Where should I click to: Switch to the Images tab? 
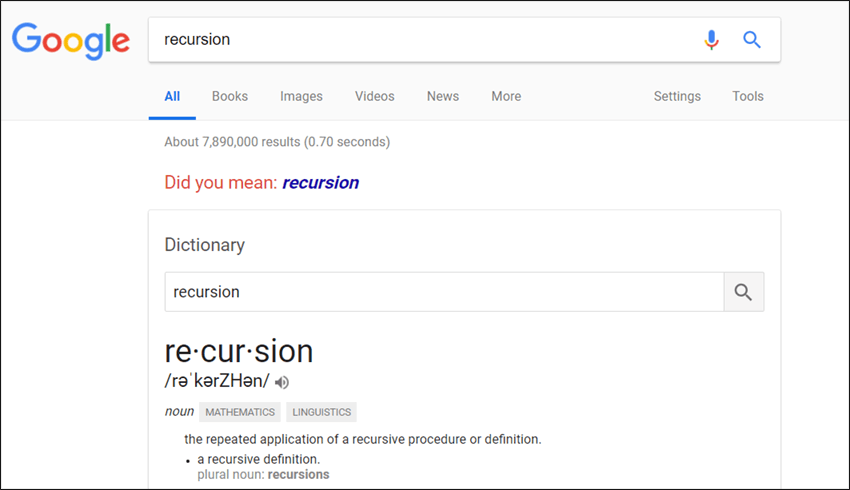click(x=301, y=96)
